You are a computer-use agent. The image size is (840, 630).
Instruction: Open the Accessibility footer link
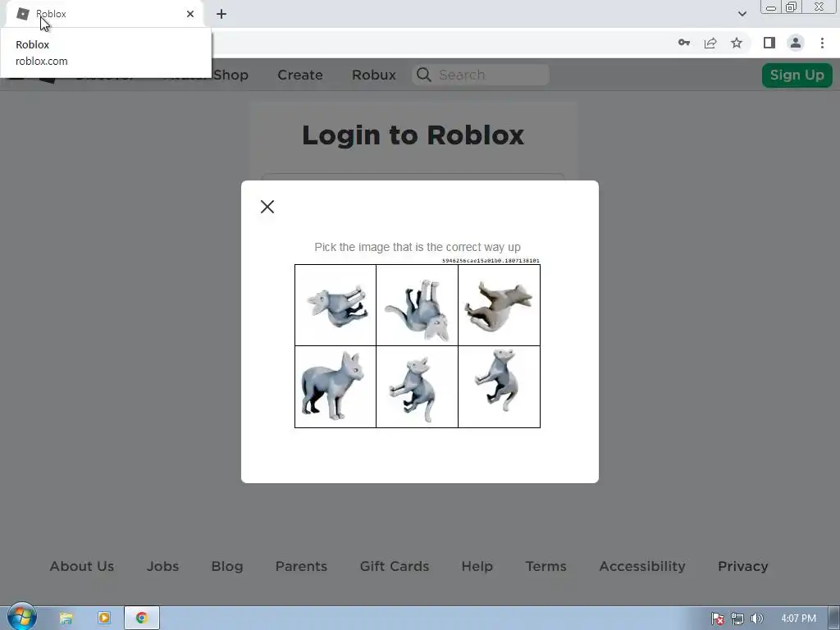pyautogui.click(x=642, y=566)
